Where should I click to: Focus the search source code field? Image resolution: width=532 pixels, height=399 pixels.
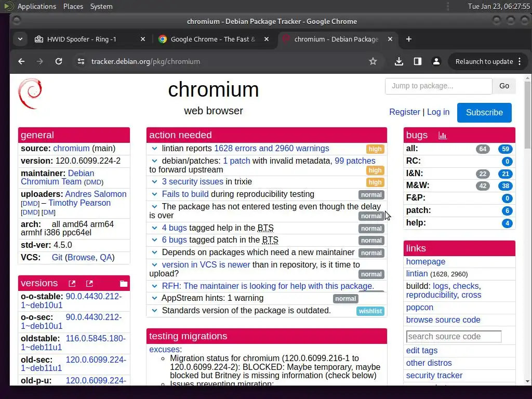pyautogui.click(x=454, y=337)
